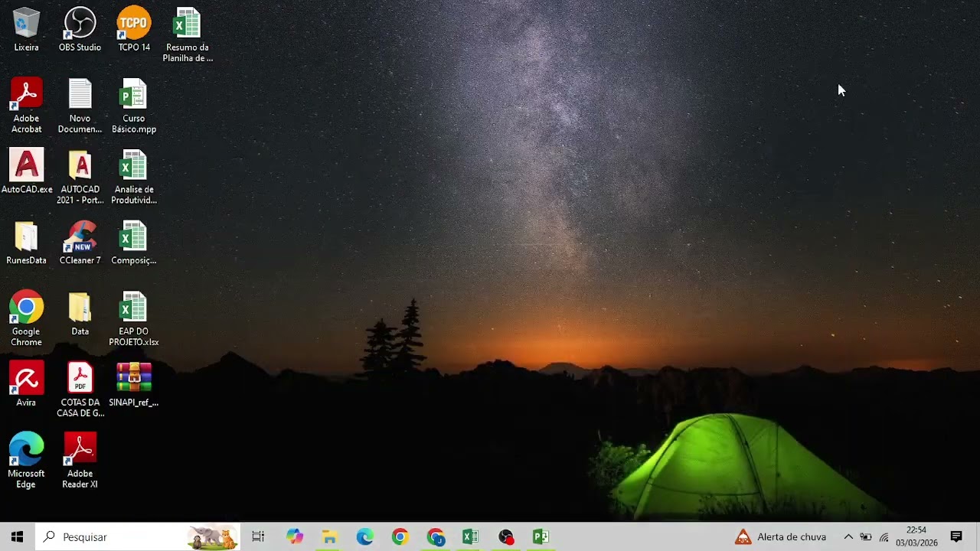The image size is (980, 551).
Task: Select the TCPO 14 desktop icon
Action: coord(134,30)
